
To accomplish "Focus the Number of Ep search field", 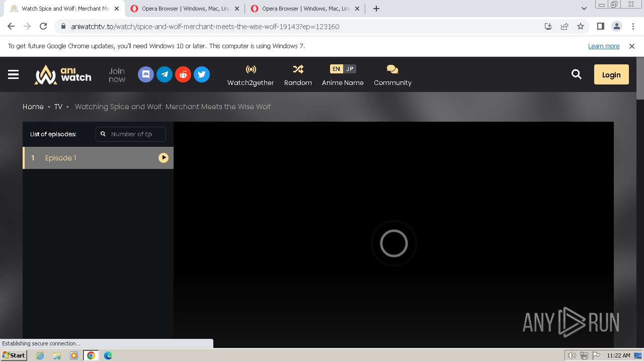I will tap(131, 134).
